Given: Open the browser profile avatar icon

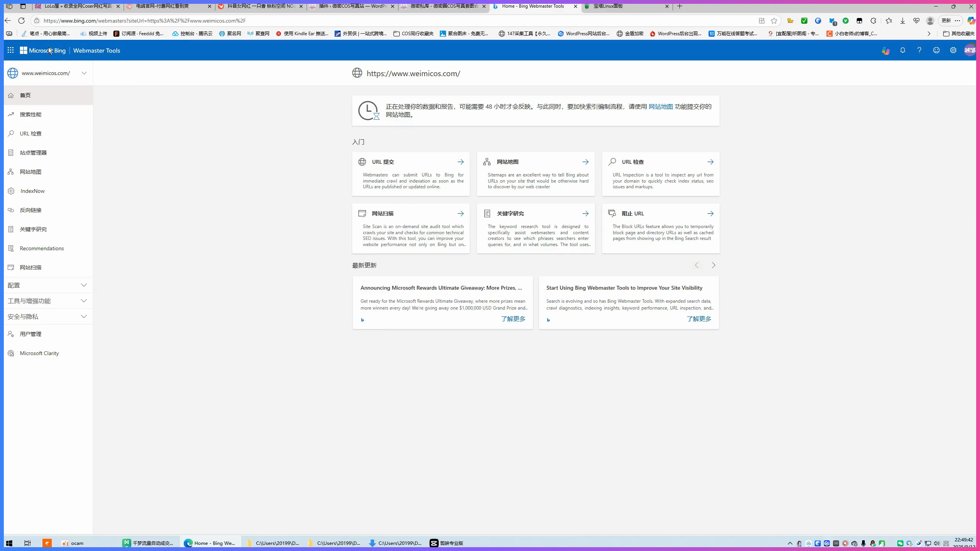Looking at the screenshot, I should tap(930, 21).
